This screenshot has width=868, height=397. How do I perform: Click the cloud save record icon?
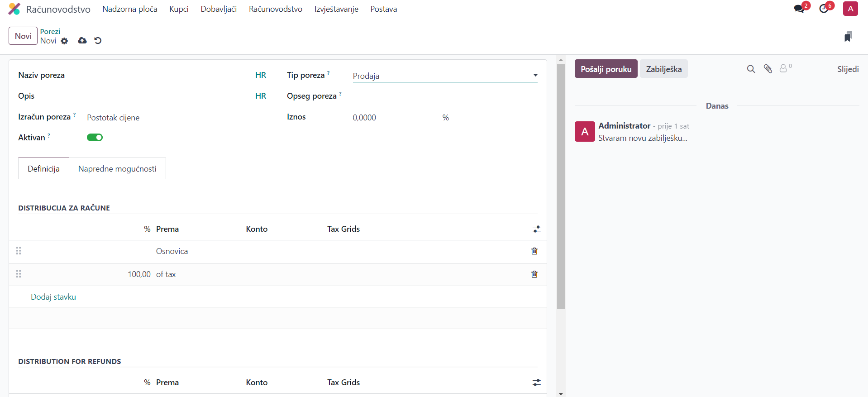click(x=82, y=41)
